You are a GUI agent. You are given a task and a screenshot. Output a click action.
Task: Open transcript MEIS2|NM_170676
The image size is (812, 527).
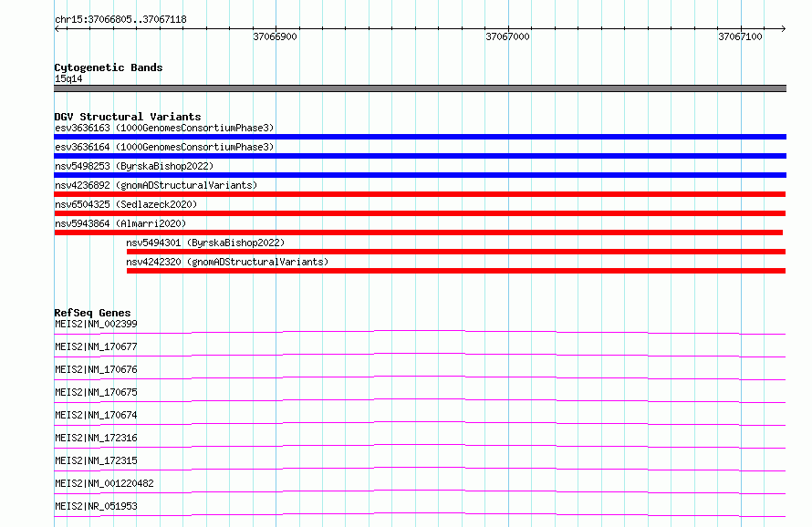[x=96, y=369]
